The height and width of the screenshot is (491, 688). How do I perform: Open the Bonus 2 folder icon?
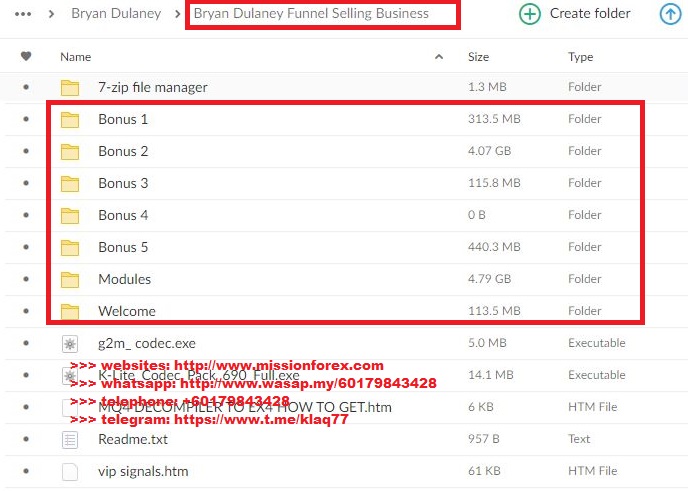tap(70, 152)
